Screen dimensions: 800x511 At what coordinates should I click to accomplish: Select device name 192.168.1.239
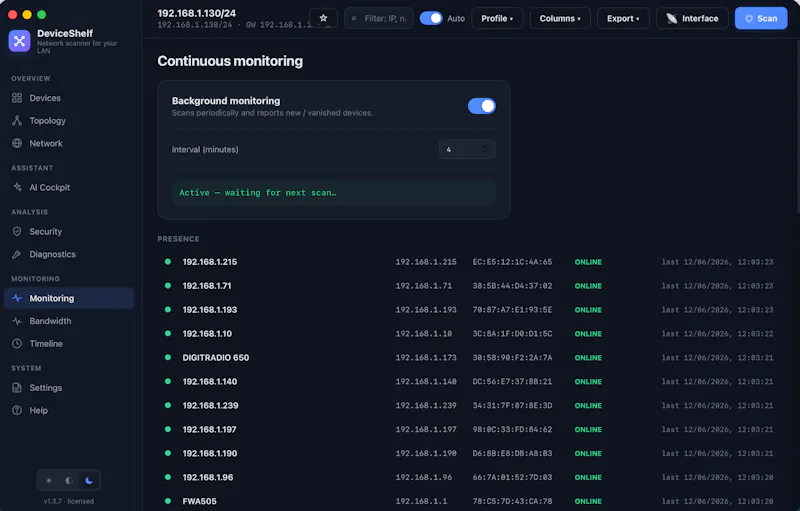(x=210, y=405)
